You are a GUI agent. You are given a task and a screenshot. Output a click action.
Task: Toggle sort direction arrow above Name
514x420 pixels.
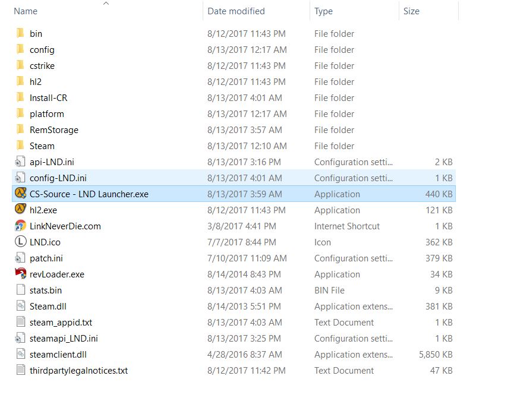click(106, 4)
